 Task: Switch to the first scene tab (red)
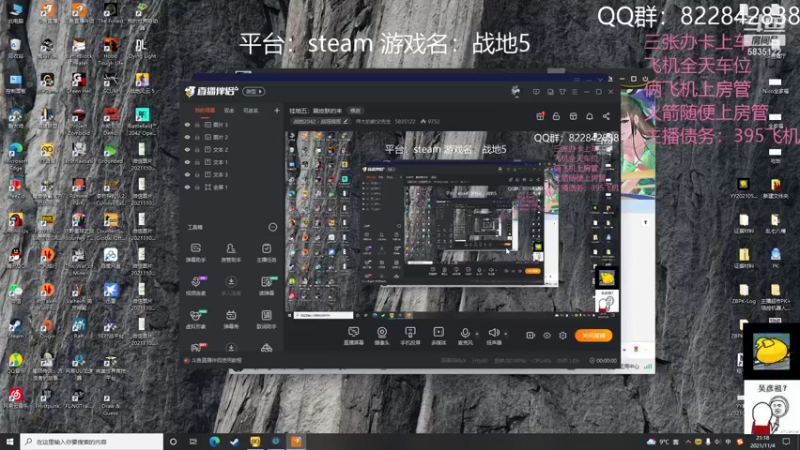(x=205, y=110)
